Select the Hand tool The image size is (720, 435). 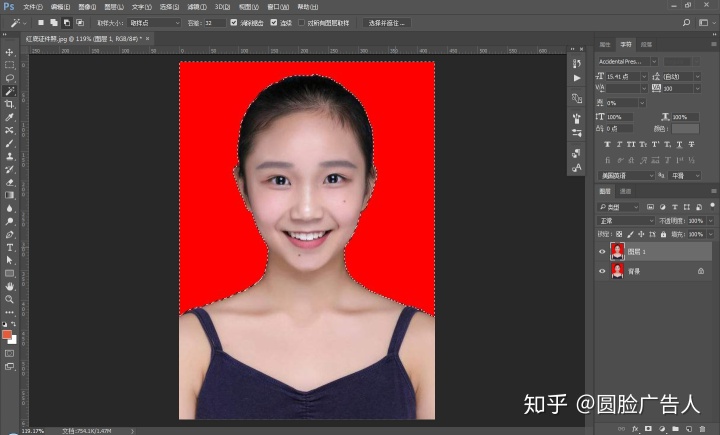(x=9, y=286)
